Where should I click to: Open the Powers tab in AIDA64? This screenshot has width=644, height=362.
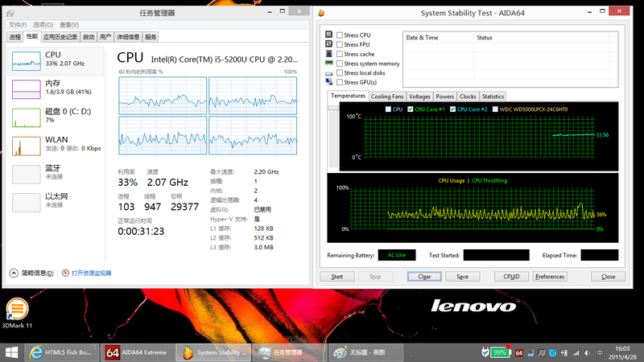tap(445, 97)
